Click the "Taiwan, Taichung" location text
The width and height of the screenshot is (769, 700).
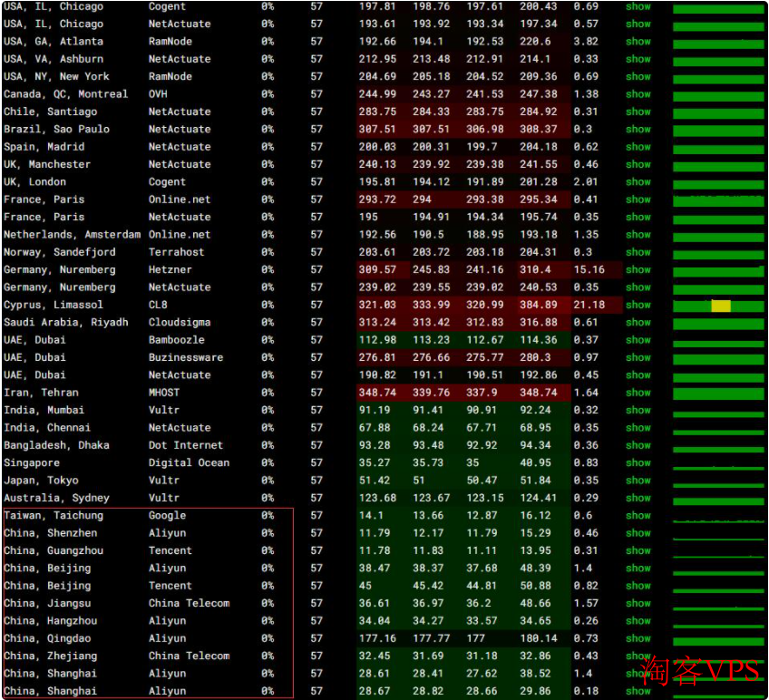point(54,516)
